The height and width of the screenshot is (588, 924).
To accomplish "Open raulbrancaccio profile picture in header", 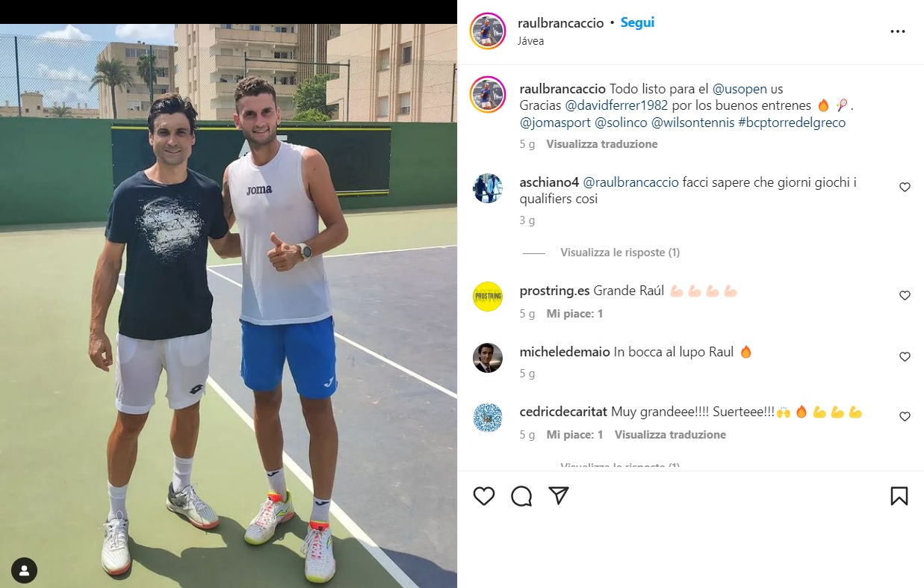I will click(x=488, y=31).
